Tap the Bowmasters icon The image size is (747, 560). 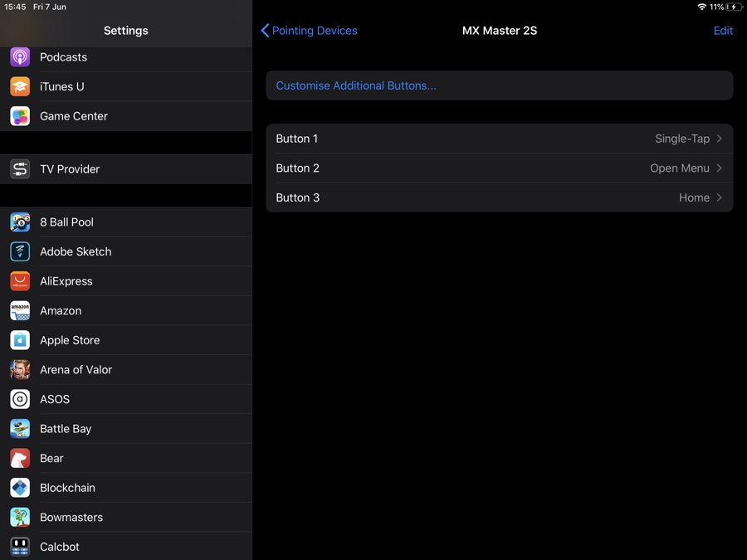point(20,517)
